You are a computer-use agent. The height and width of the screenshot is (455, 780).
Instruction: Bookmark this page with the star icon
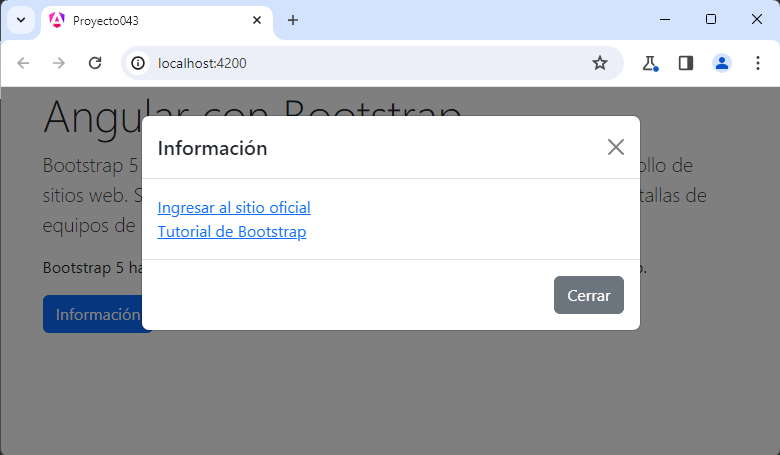pyautogui.click(x=599, y=63)
